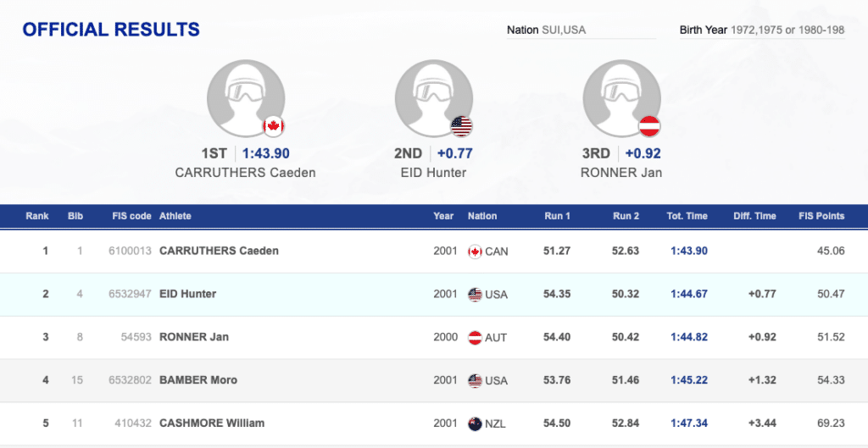Sort results by FIS Points header
The width and height of the screenshot is (868, 448).
coord(821,216)
